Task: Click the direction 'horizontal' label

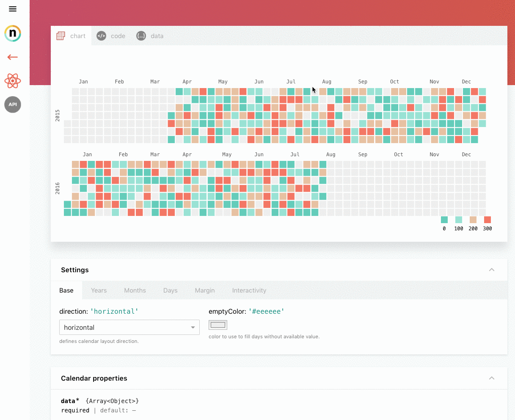Action: (x=99, y=311)
